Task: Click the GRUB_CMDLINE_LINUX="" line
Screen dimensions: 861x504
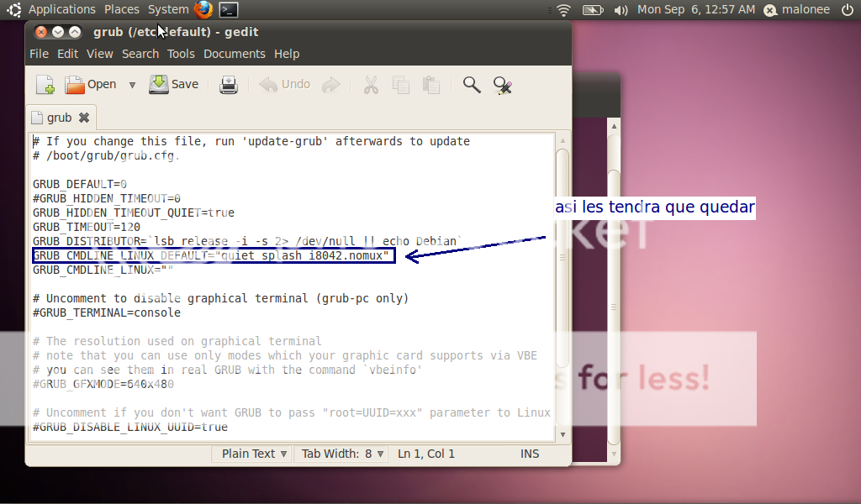Action: coord(103,270)
